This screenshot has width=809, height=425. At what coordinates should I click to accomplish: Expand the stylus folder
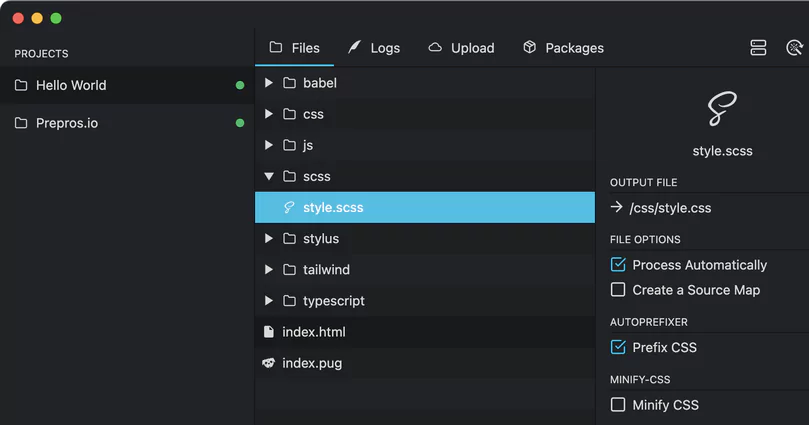point(268,238)
